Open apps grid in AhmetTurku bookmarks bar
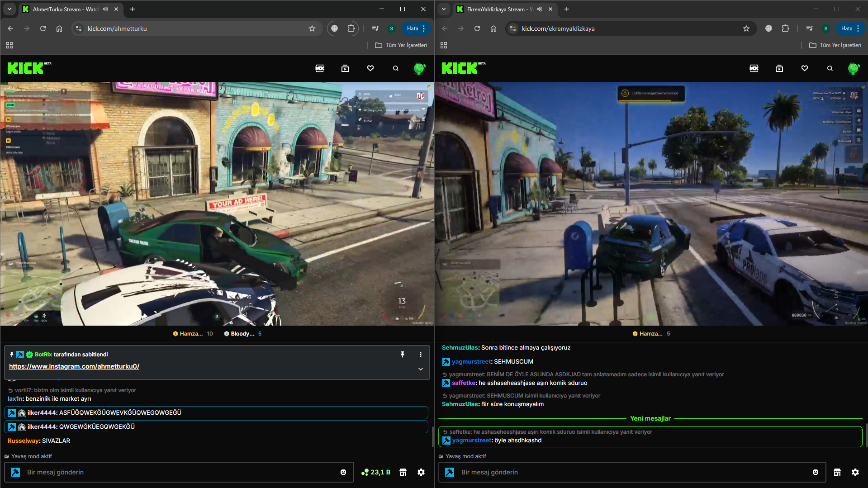This screenshot has width=868, height=488. 9,45
